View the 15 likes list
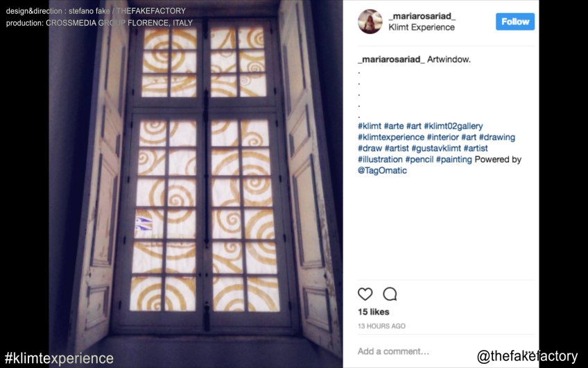The height and width of the screenshot is (368, 588). [374, 312]
